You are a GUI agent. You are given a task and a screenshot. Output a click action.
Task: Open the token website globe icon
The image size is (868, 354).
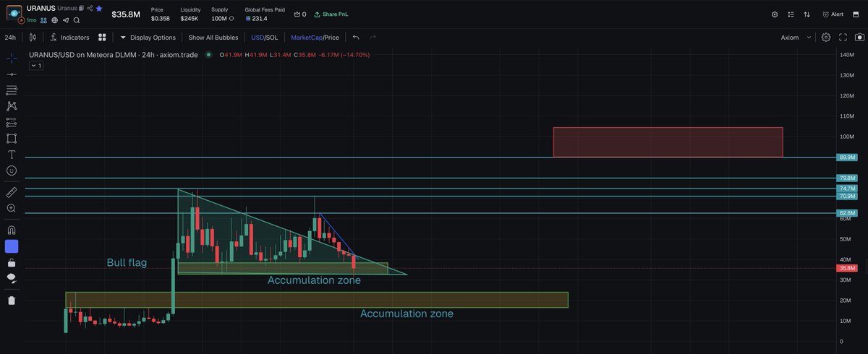[54, 20]
